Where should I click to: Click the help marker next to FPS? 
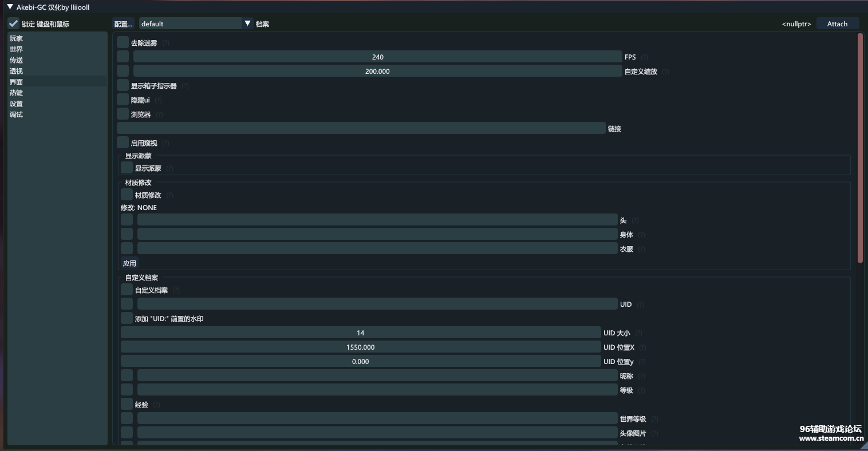(x=644, y=57)
